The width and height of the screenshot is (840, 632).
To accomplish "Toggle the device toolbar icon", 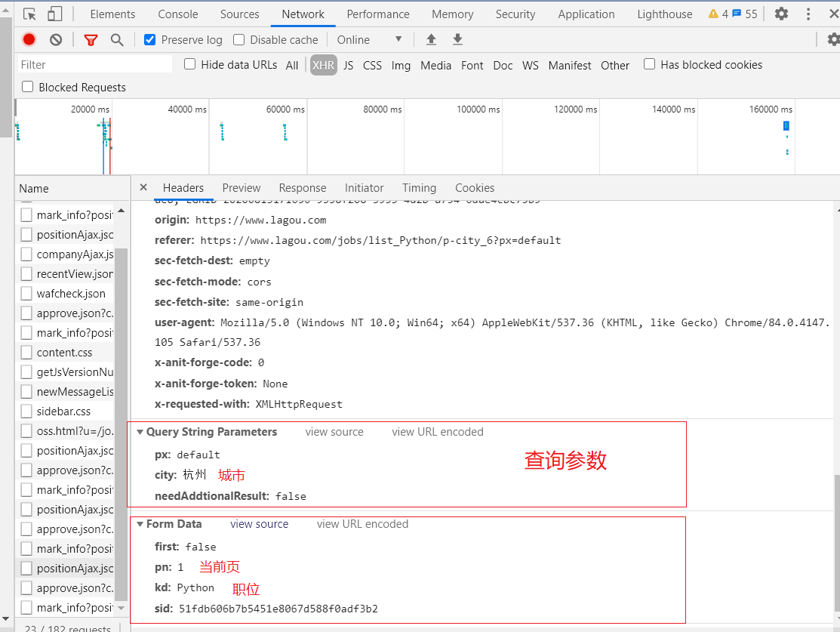I will [x=54, y=14].
